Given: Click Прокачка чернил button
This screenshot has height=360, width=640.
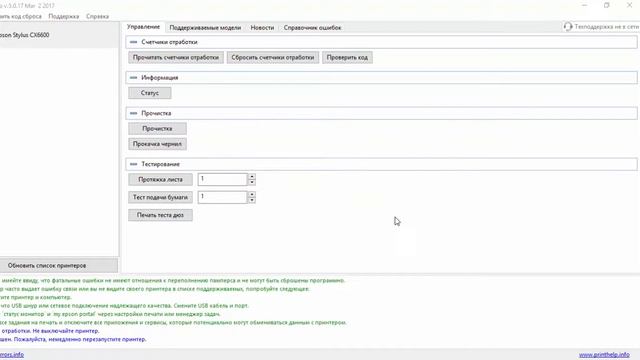Looking at the screenshot, I should 157,144.
